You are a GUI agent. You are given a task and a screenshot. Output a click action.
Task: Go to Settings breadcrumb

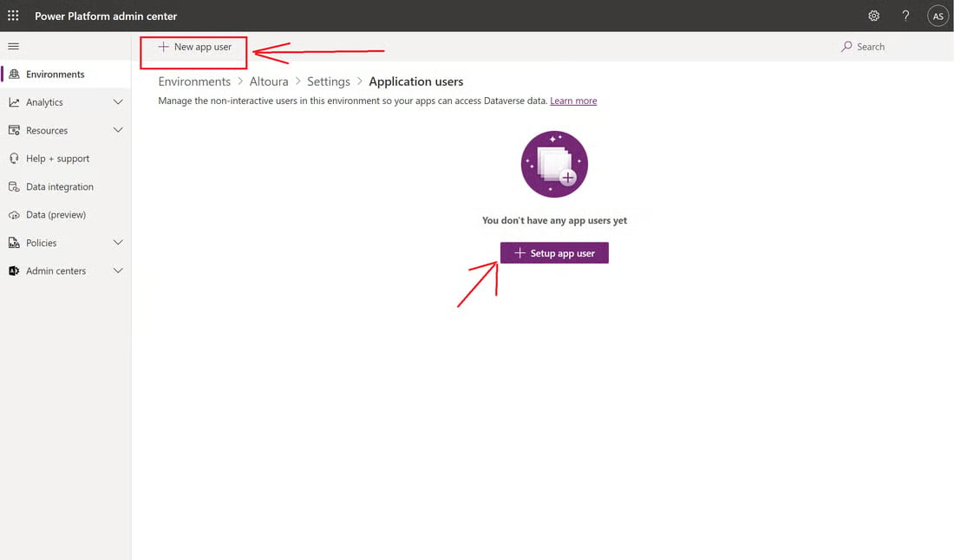point(329,81)
